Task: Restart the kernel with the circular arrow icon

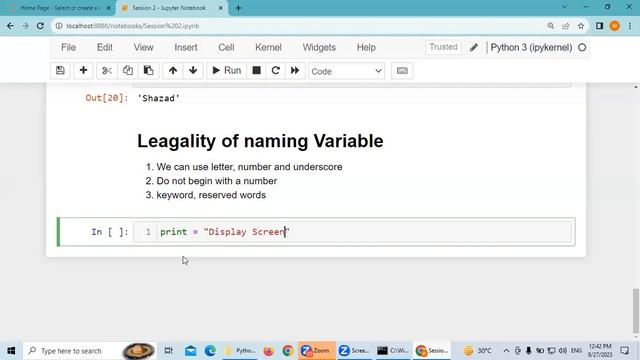Action: pyautogui.click(x=276, y=71)
